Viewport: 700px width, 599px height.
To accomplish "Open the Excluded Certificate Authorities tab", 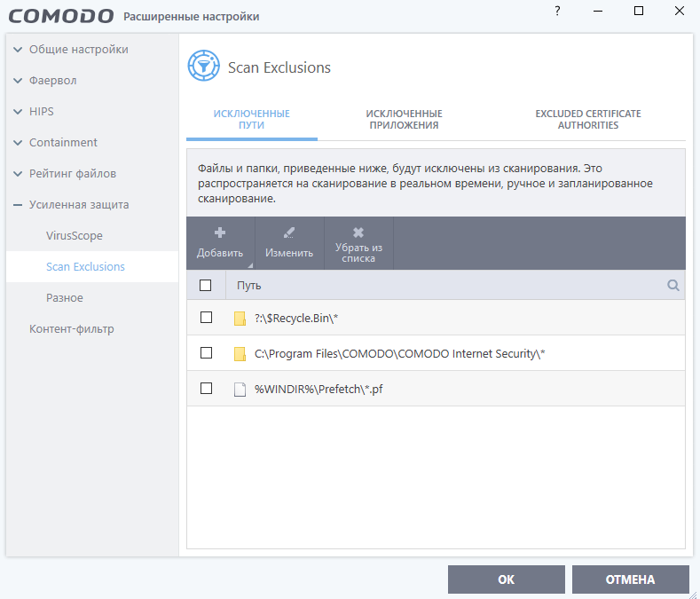I will [587, 120].
